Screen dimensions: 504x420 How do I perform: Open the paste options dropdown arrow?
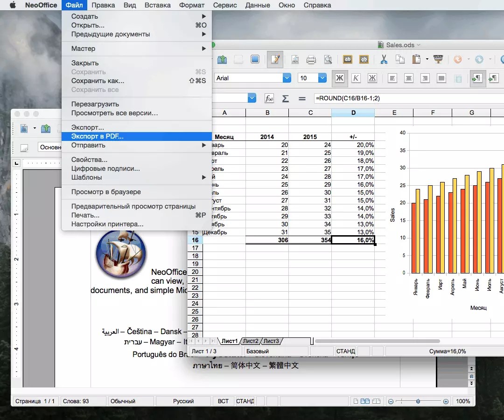[427, 59]
